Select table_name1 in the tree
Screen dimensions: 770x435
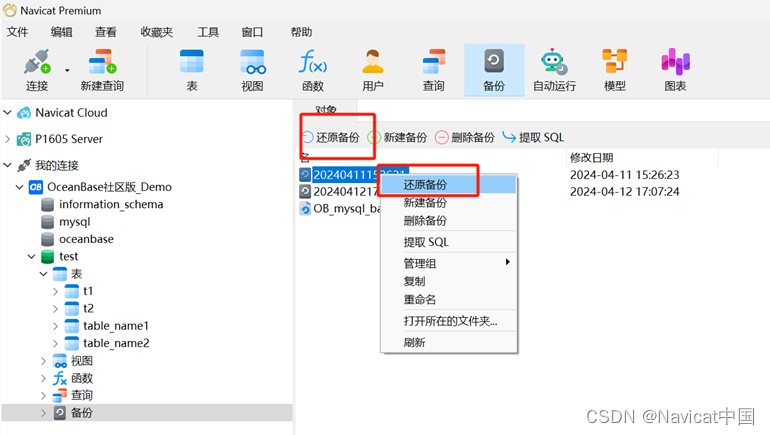pos(116,326)
